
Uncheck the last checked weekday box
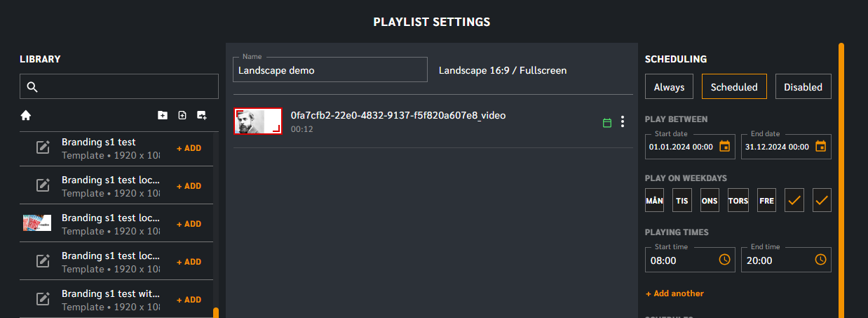point(822,200)
